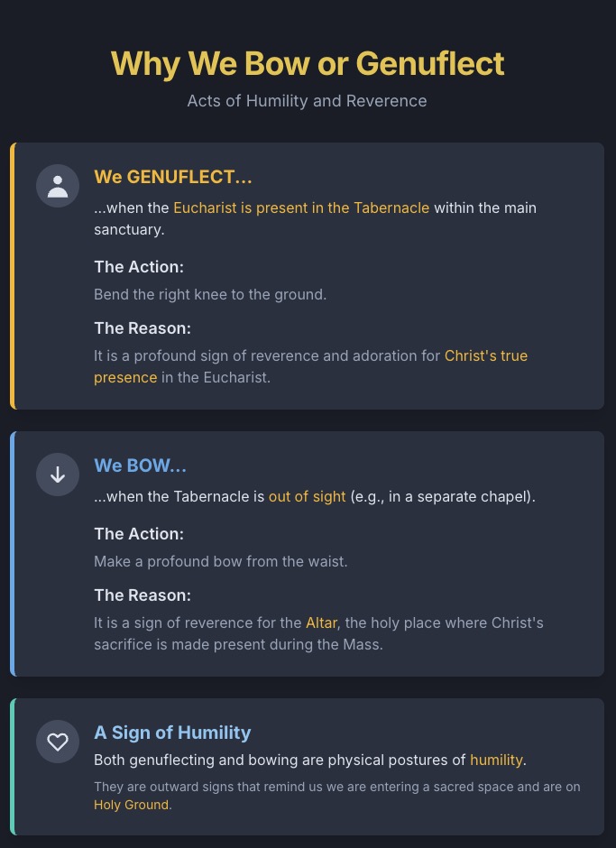Click the person icon beside We GENUFLECT
Viewport: 616px width, 848px height.
(58, 186)
